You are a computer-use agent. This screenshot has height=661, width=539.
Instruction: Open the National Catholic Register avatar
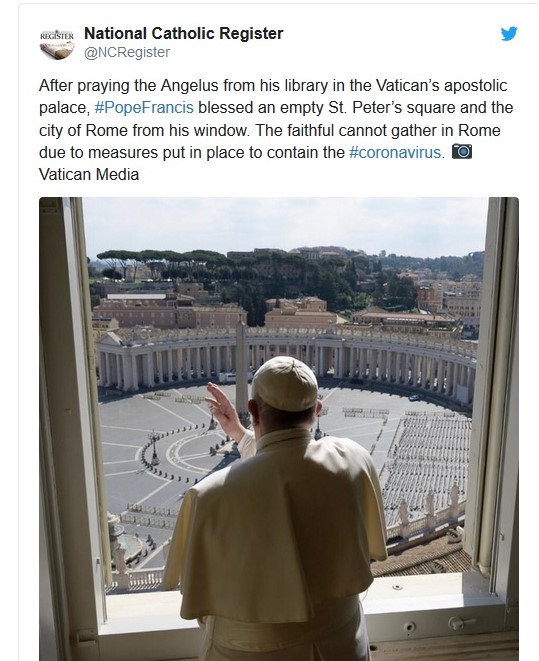point(57,44)
